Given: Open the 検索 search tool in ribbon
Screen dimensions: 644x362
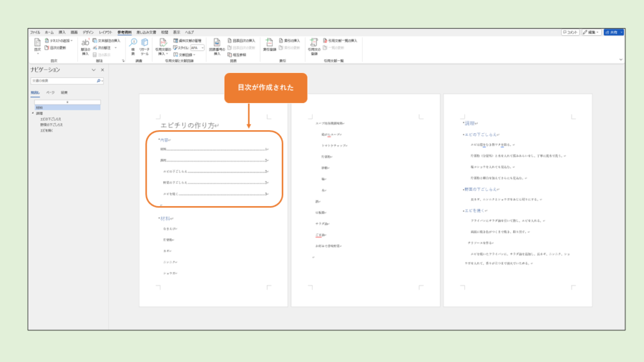Looking at the screenshot, I should 133,47.
